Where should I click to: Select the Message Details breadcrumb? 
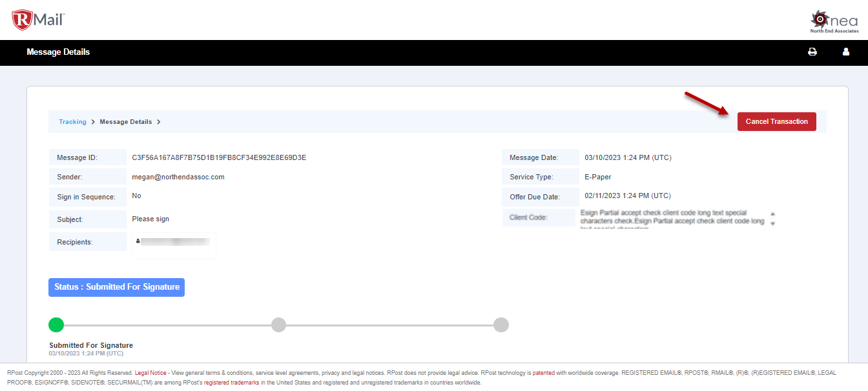[x=126, y=122]
